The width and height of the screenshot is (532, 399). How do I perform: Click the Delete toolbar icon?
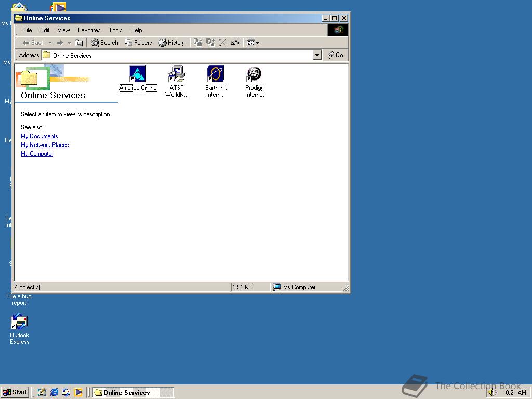point(223,43)
